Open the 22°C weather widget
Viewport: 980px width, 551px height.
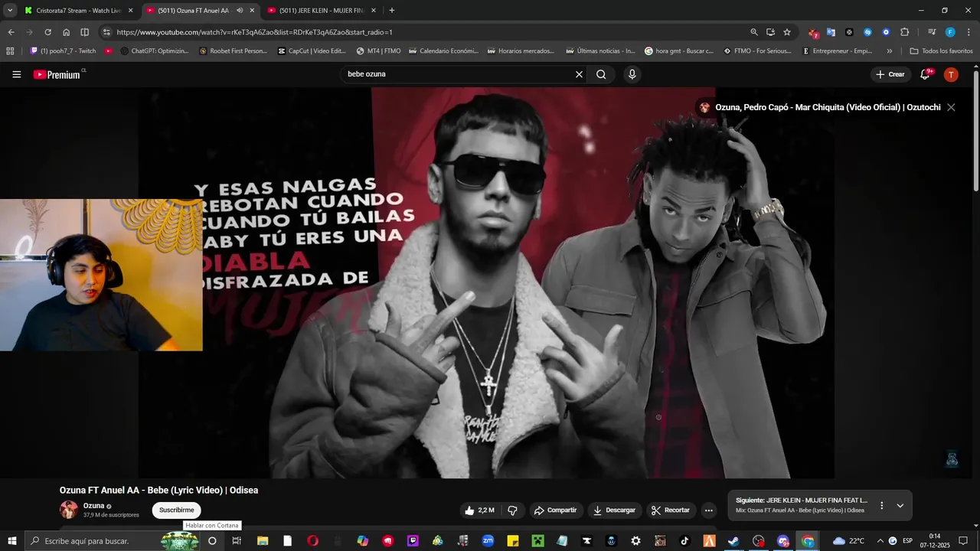(848, 541)
